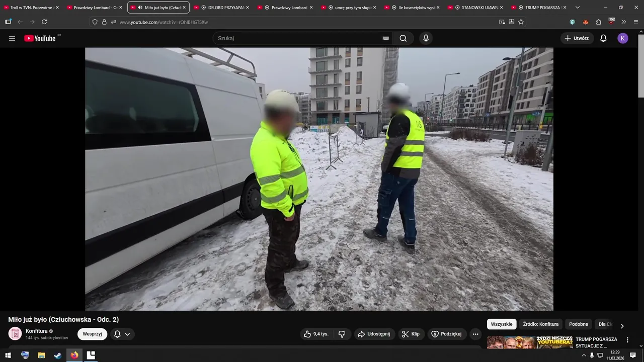Switch to tab TRUMP POGARSZA

[x=539, y=8]
